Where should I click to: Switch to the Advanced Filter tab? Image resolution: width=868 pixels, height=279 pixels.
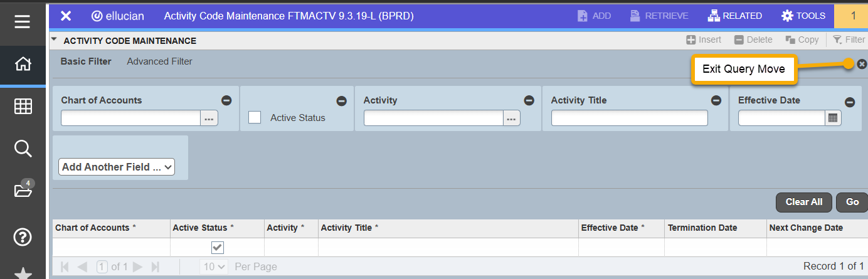click(159, 61)
